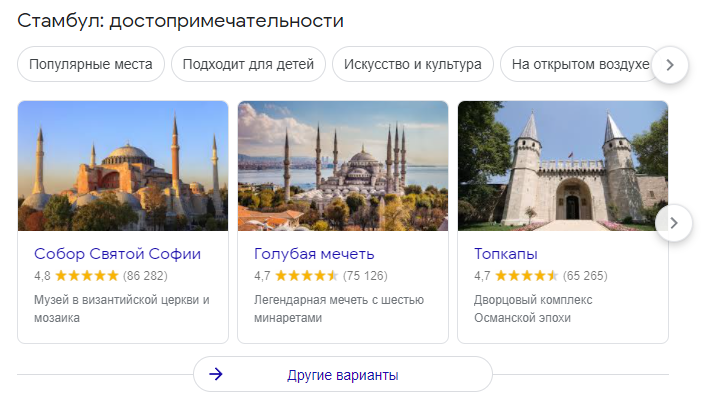705x397 pixels.
Task: Click the review count (86 282)
Action: tap(145, 276)
